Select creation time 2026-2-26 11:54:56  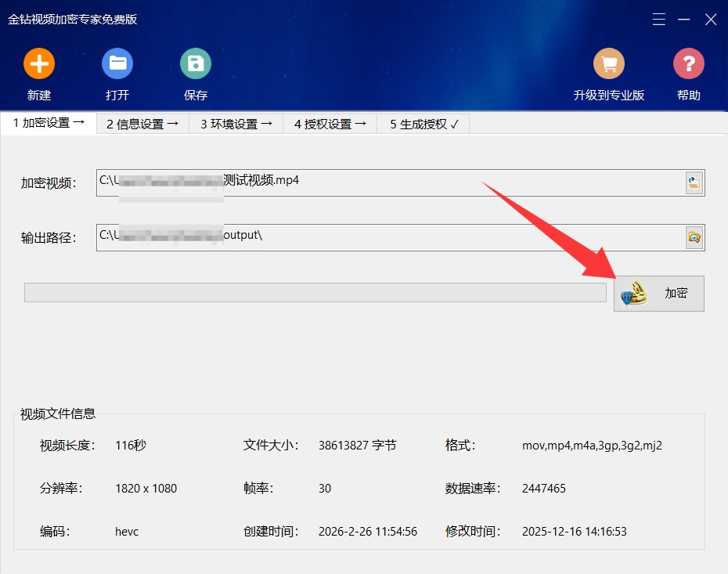[x=368, y=532]
